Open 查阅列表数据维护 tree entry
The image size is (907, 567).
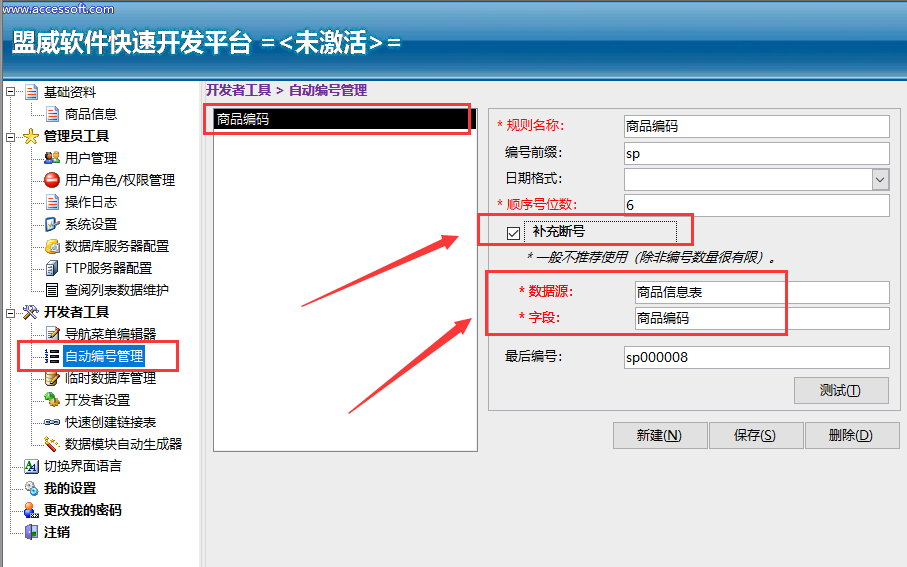[117, 290]
